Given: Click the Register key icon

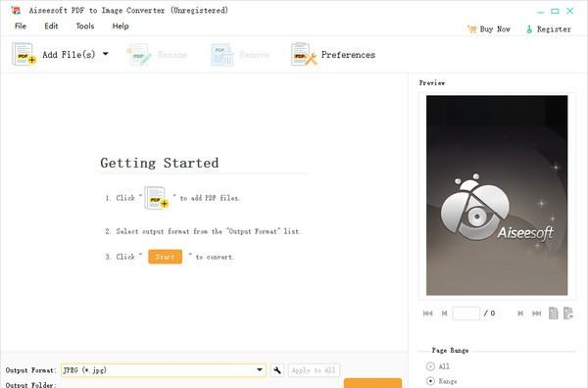Looking at the screenshot, I should point(529,29).
